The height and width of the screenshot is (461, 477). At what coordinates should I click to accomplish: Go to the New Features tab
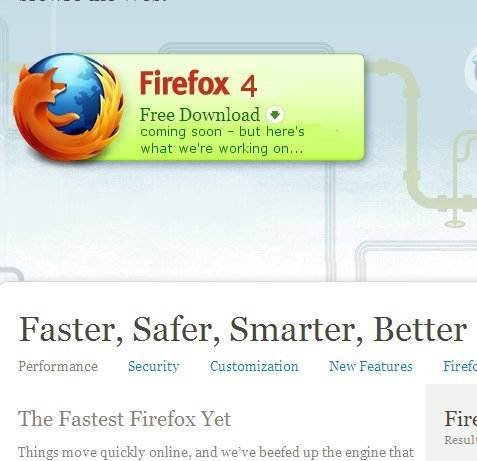(x=371, y=366)
